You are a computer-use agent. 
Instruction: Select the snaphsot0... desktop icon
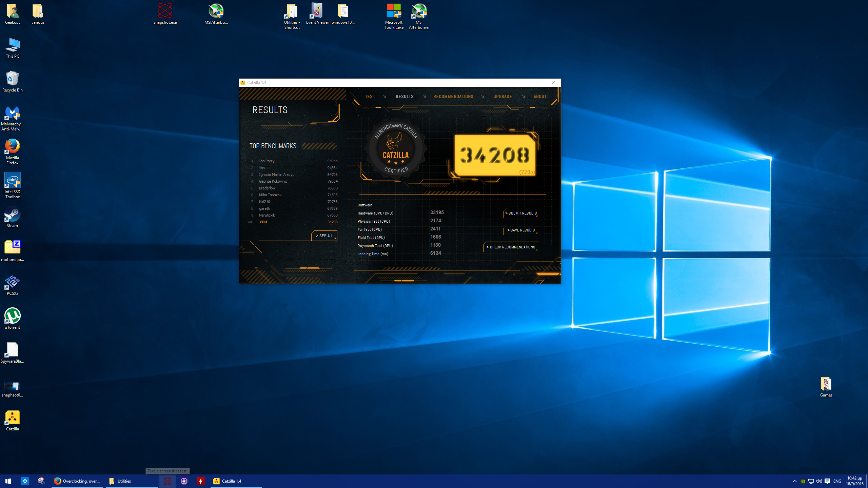13,389
